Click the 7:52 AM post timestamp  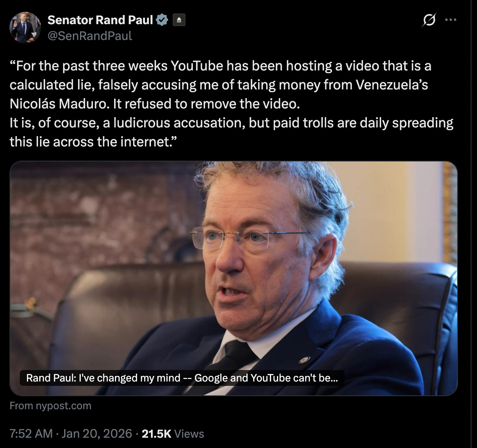(31, 433)
